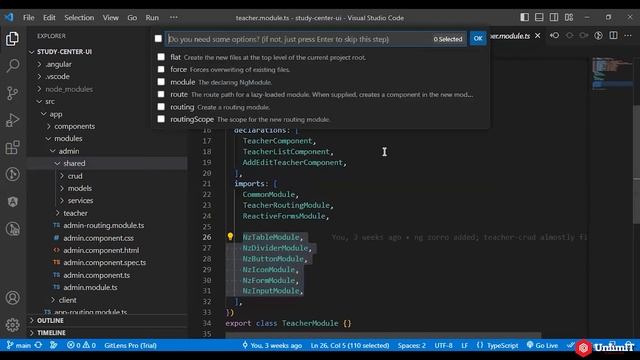Open the Edit menu

pyautogui.click(x=49, y=18)
